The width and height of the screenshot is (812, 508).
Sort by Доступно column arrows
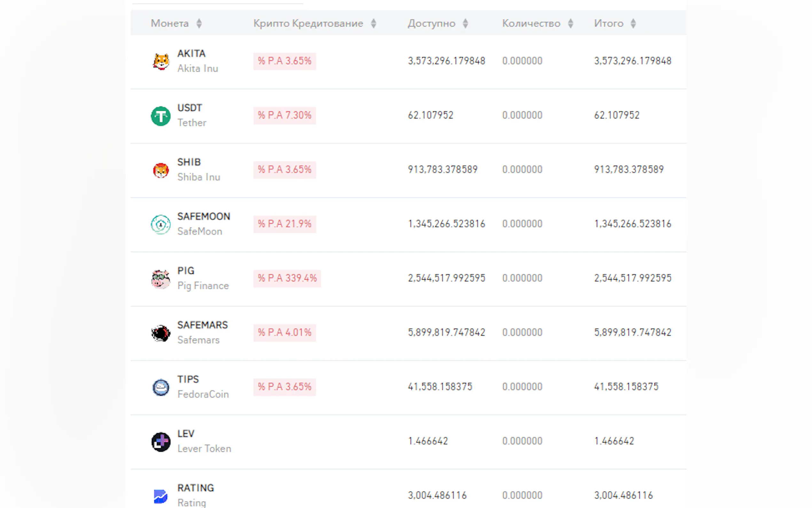(465, 23)
